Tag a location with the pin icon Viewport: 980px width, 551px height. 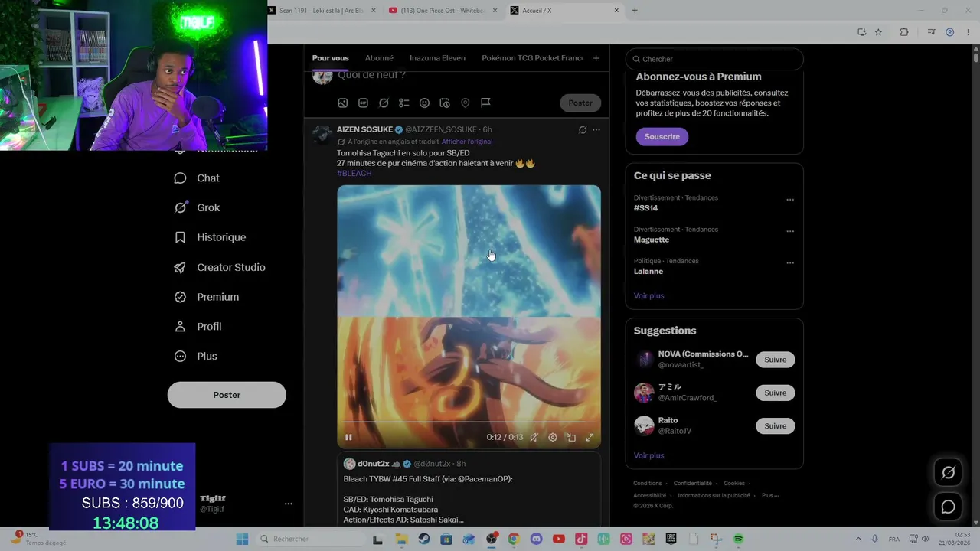tap(465, 103)
